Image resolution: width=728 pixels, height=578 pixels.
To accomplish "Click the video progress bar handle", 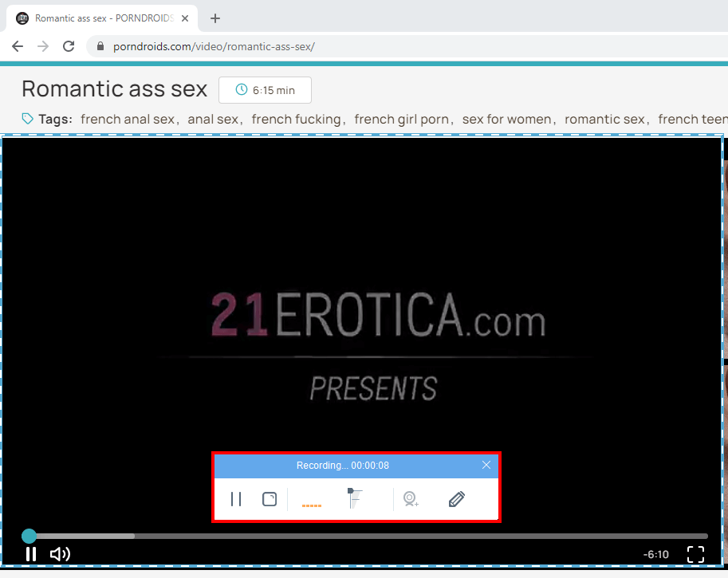I will [30, 537].
